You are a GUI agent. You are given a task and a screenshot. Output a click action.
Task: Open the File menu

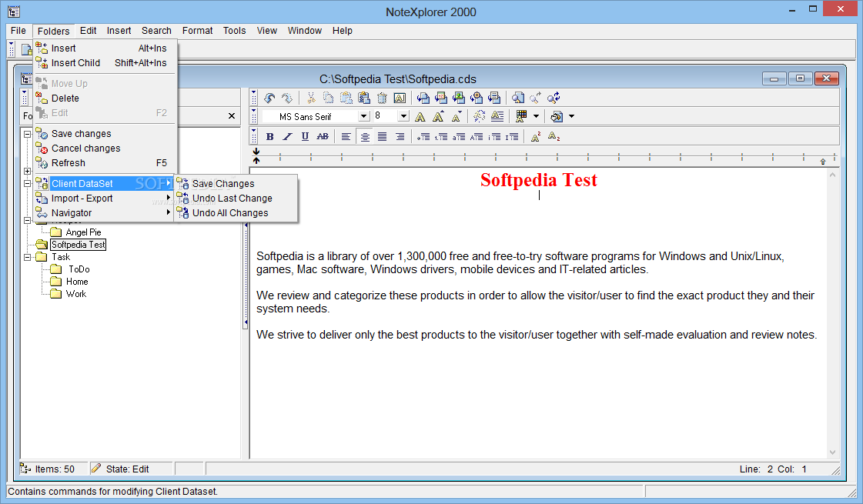click(18, 31)
